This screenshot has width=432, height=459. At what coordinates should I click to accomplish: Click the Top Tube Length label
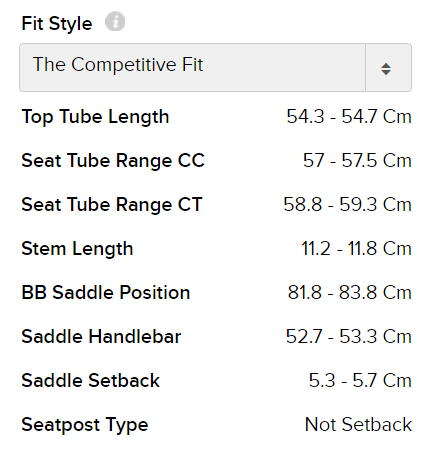(x=95, y=117)
